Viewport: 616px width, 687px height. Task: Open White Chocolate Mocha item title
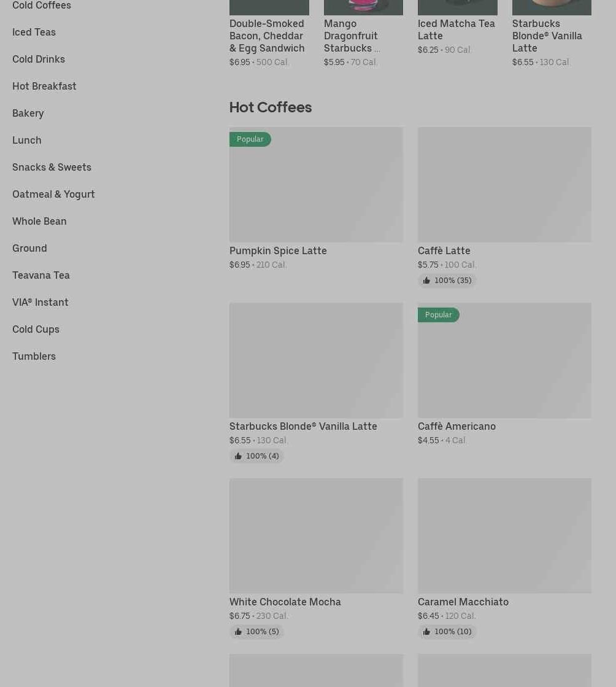(285, 602)
